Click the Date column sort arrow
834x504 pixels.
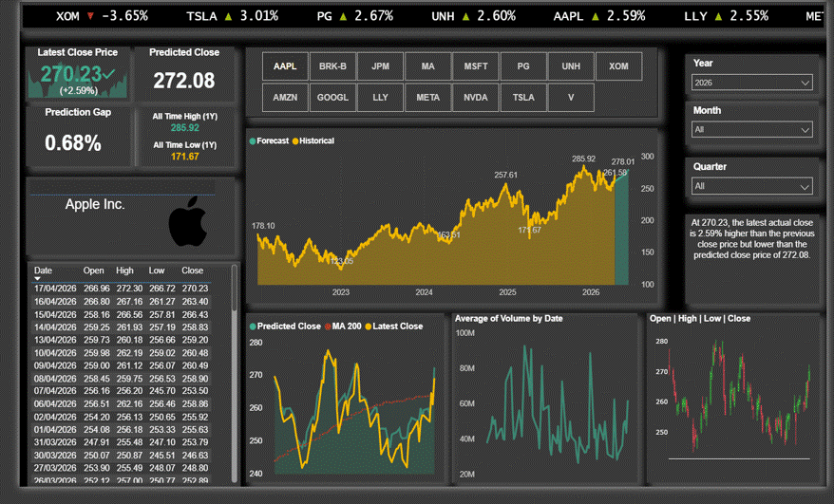click(x=37, y=279)
